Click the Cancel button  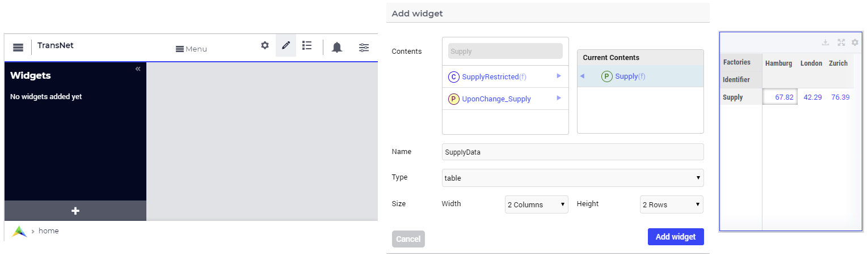point(408,239)
